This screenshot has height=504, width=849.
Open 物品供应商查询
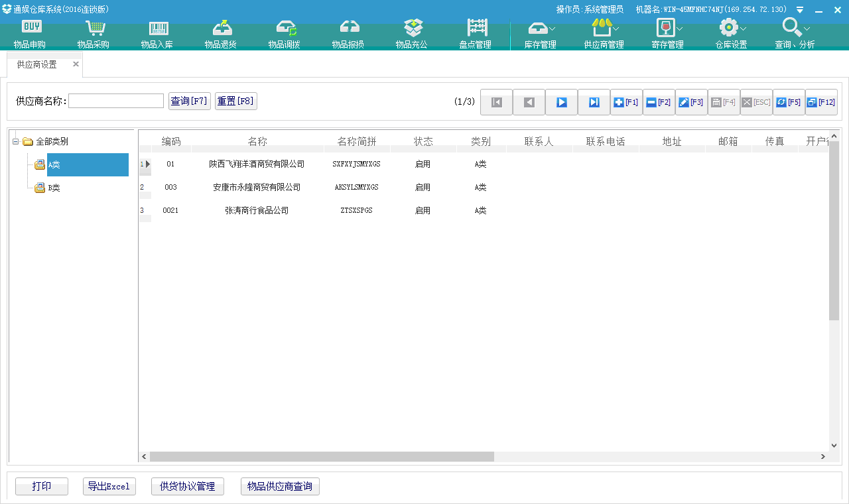tap(280, 486)
